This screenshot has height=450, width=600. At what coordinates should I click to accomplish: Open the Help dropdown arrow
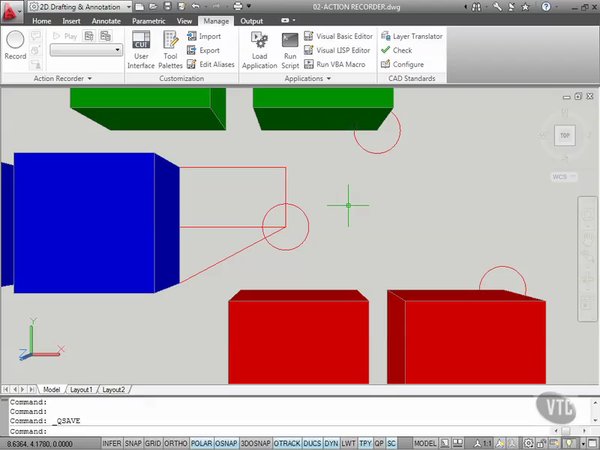[x=555, y=7]
